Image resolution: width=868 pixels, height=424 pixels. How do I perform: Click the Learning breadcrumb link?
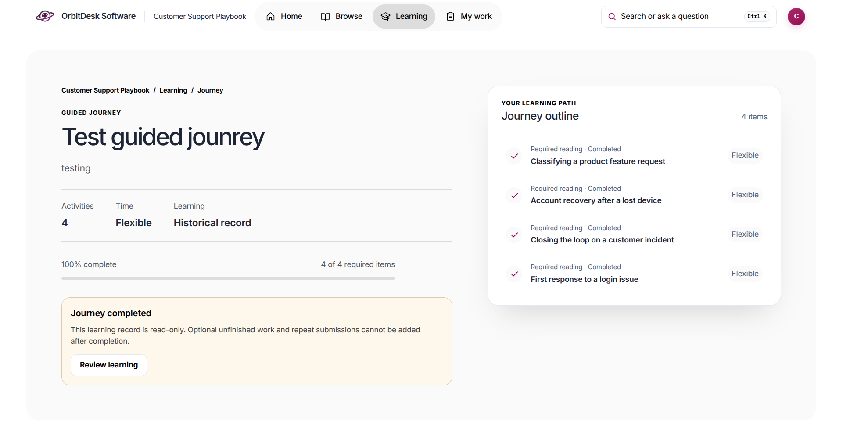point(173,90)
